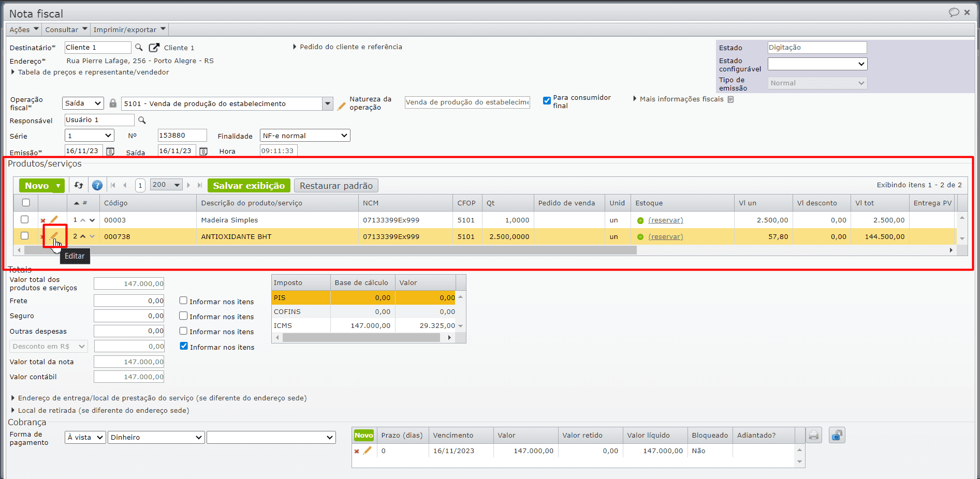The width and height of the screenshot is (980, 479).
Task: Sort by Descrição do produto/serviço column header
Action: coord(277,203)
